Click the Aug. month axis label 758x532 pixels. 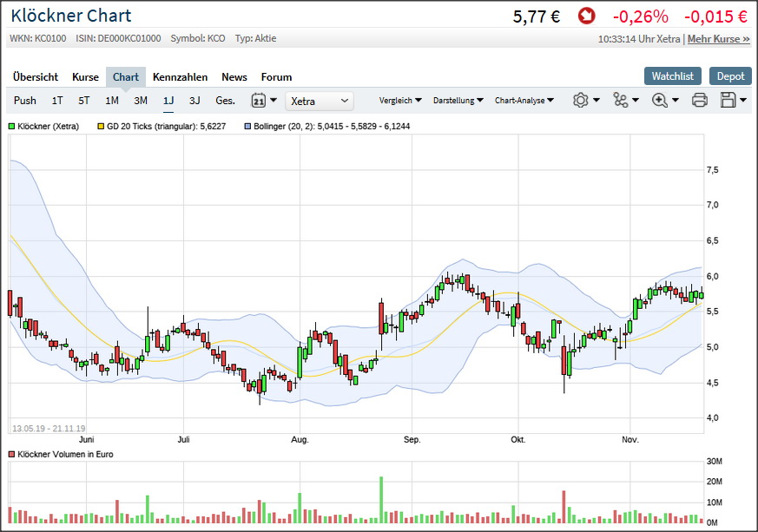[x=300, y=440]
